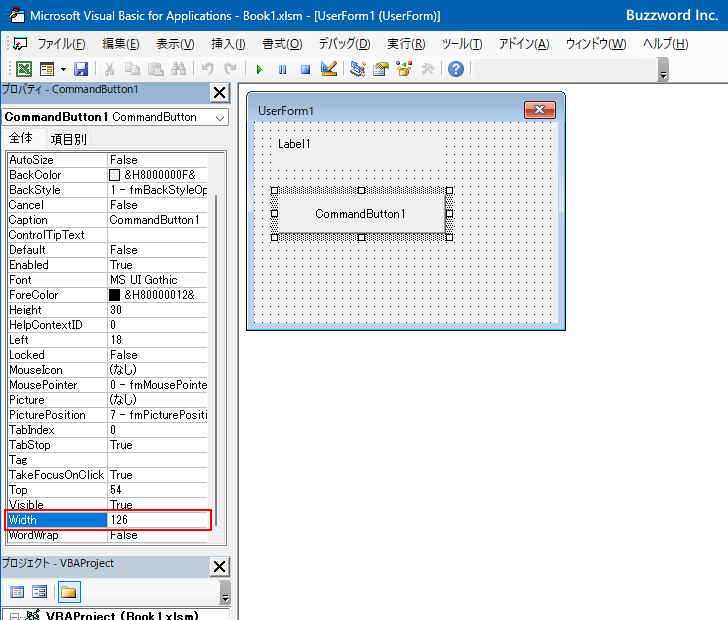Expand the CommandButton1 object dropdown
Image resolution: width=728 pixels, height=620 pixels.
click(220, 118)
